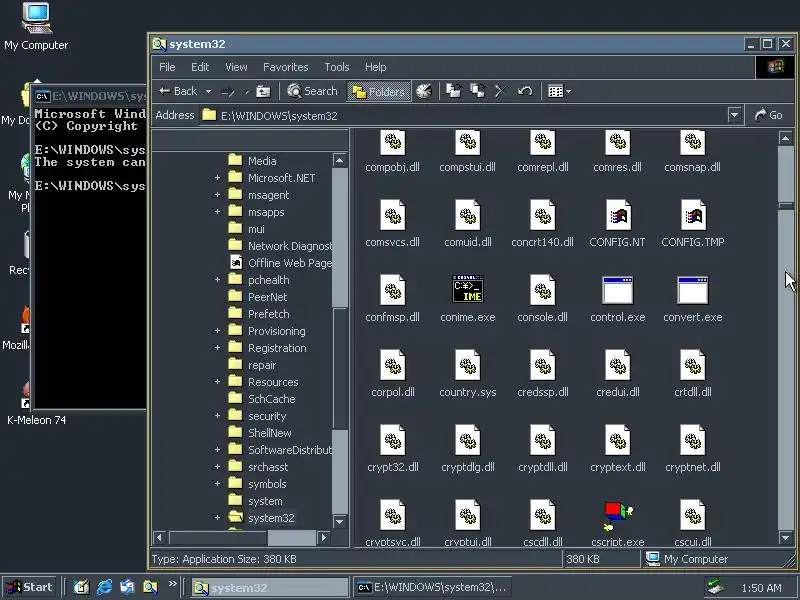Click the command prompt window title bar
The width and height of the screenshot is (800, 600).
point(90,95)
